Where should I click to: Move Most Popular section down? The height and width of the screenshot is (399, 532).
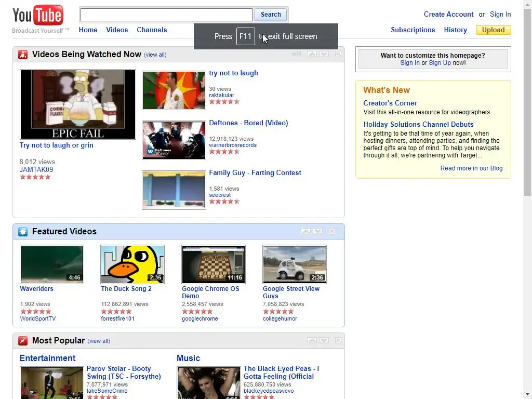tap(324, 340)
